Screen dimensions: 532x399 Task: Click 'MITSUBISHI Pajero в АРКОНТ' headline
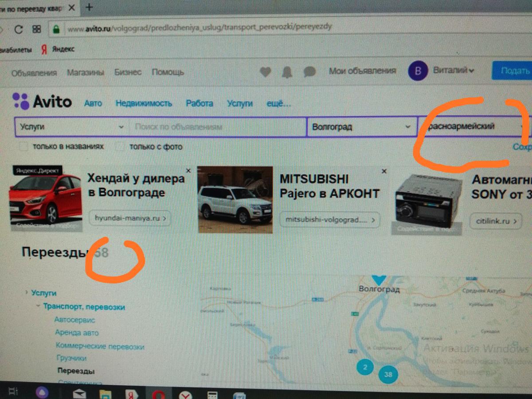tap(329, 186)
